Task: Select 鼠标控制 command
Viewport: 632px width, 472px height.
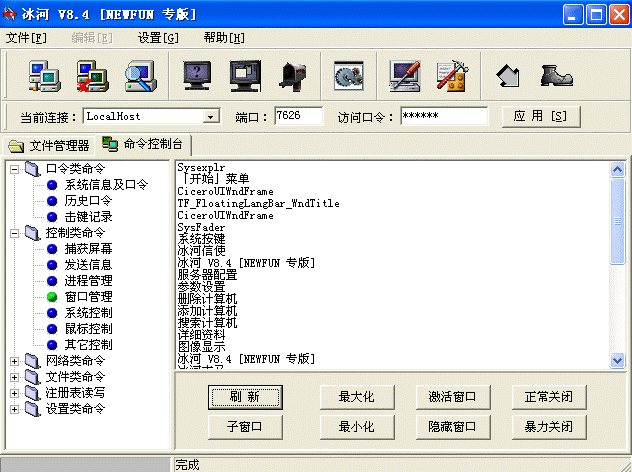Action: (x=88, y=329)
